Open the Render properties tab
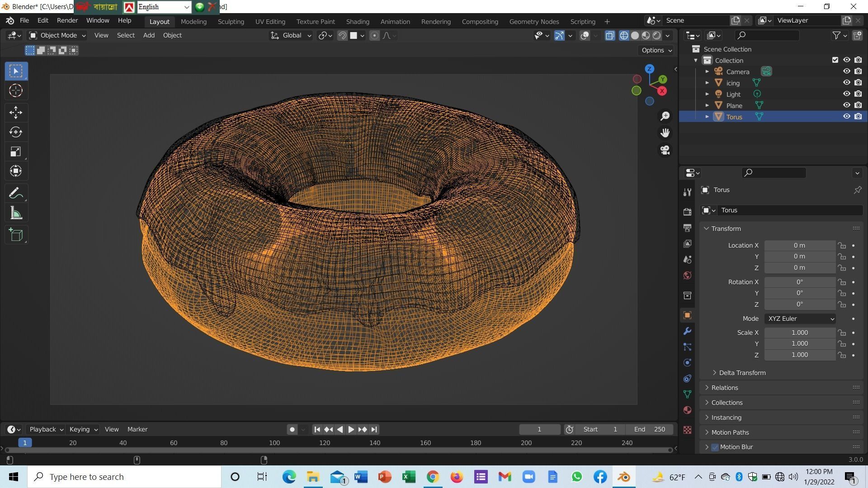This screenshot has width=868, height=488. tap(687, 211)
